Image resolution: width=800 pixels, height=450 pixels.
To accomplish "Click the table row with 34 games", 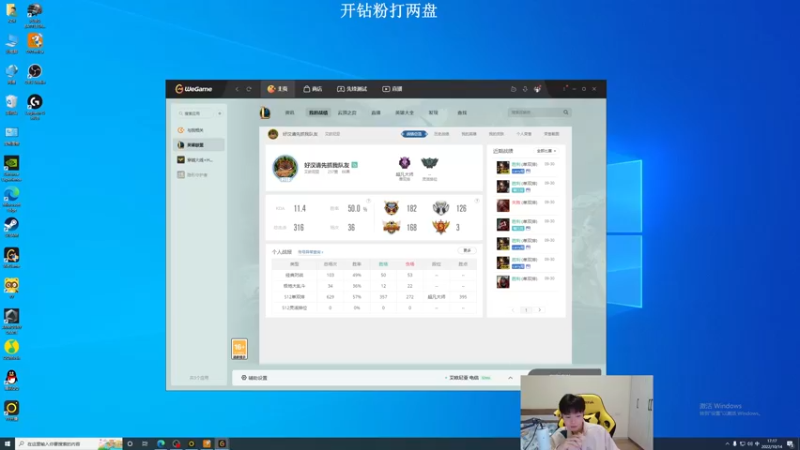I will 374,286.
